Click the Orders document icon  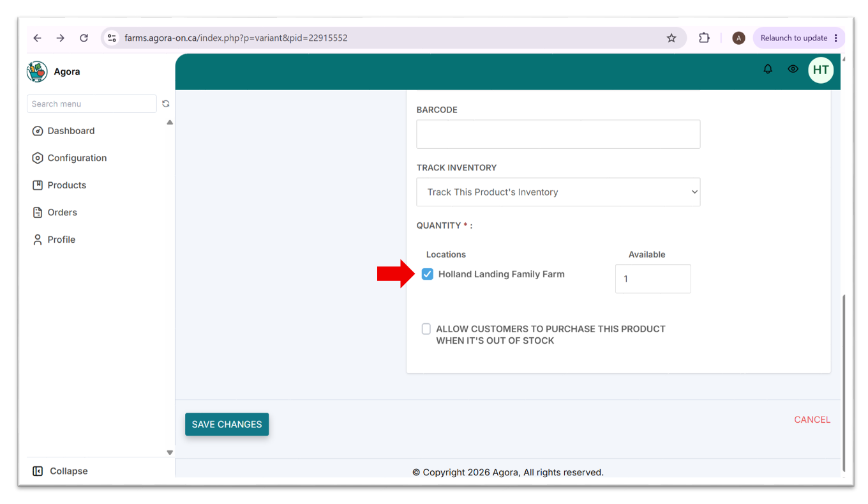coord(38,212)
